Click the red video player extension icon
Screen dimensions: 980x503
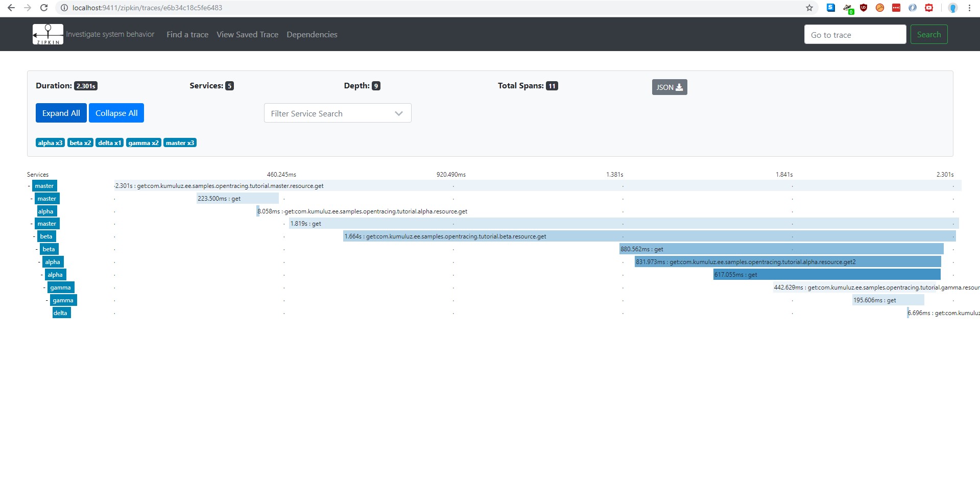[x=929, y=8]
